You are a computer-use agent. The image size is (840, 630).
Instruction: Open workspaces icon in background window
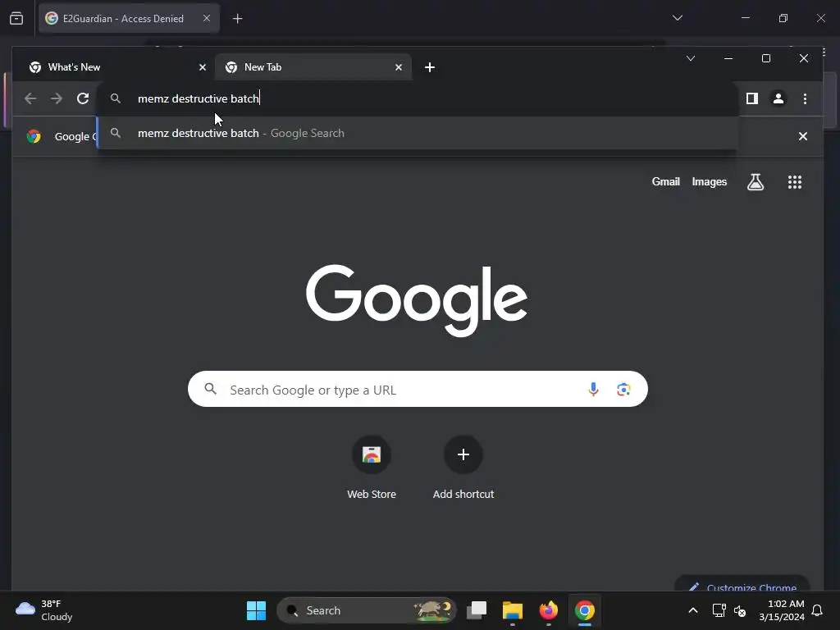coord(16,19)
